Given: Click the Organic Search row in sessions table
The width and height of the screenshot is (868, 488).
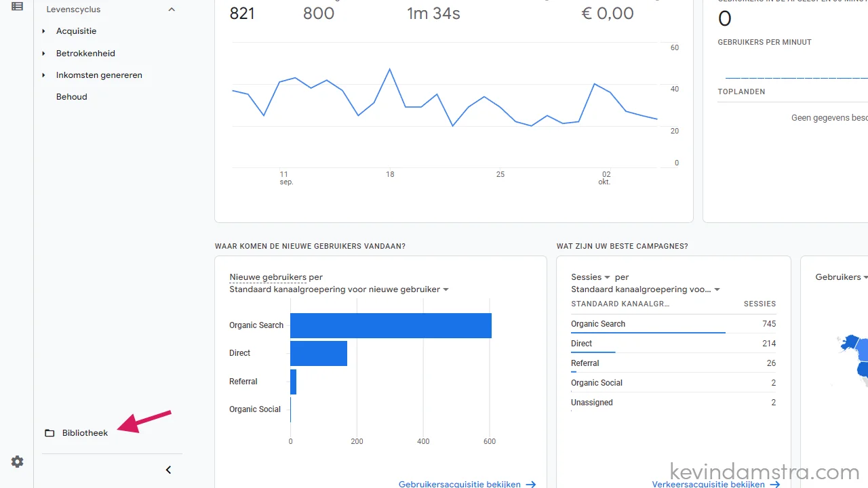Looking at the screenshot, I should (x=673, y=324).
